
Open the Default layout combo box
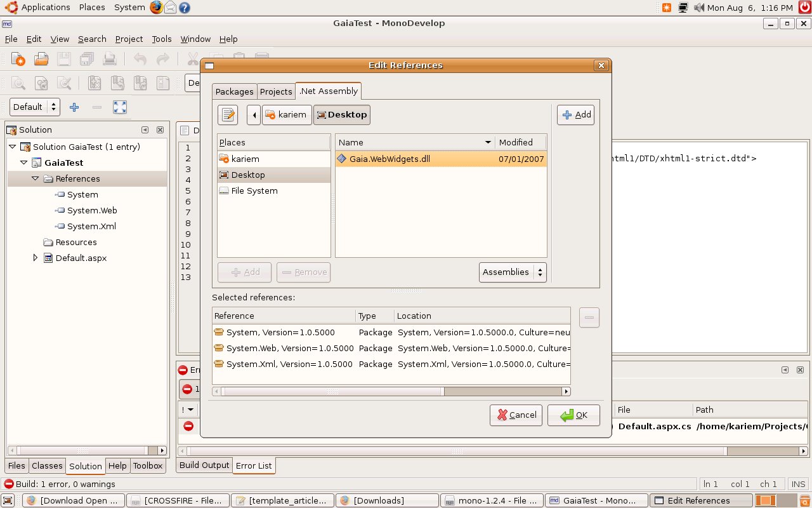[x=35, y=107]
